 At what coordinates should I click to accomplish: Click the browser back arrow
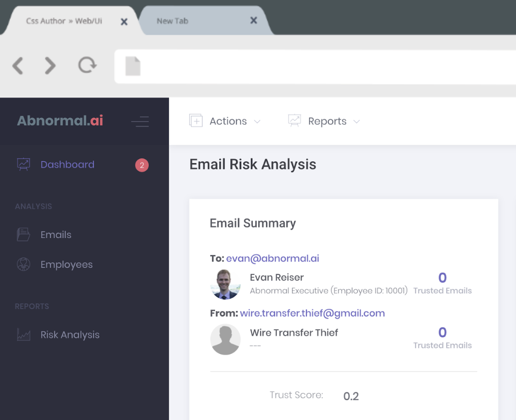coord(18,66)
